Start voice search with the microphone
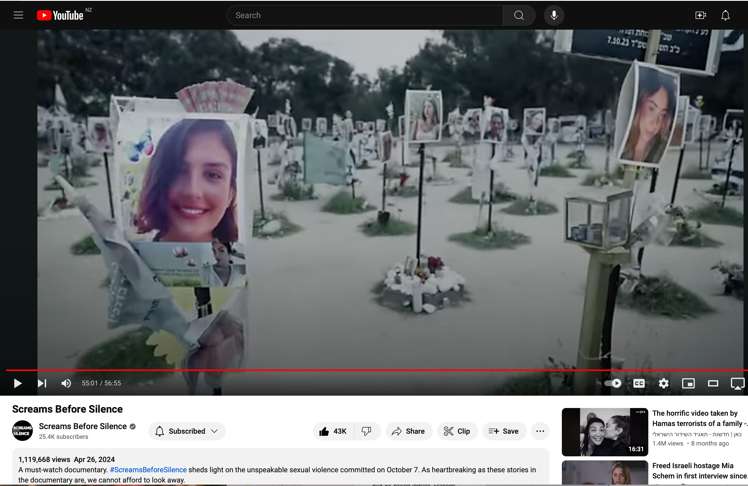 [x=554, y=15]
